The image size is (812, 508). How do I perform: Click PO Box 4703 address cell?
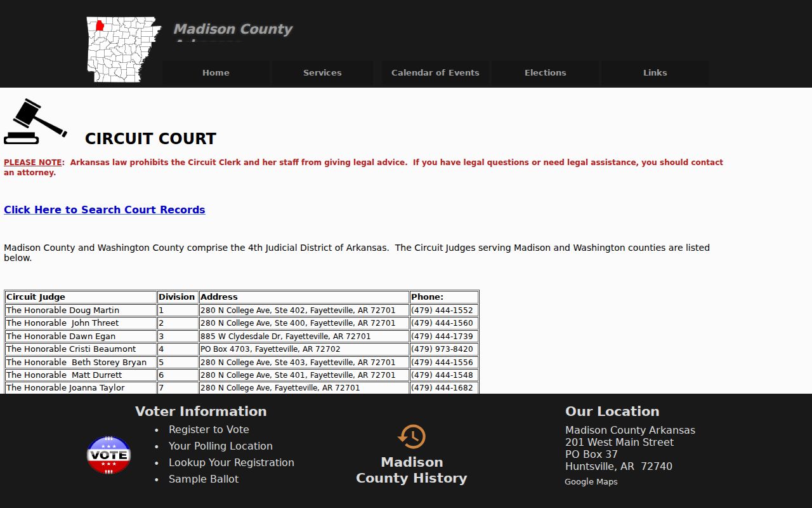click(x=304, y=349)
